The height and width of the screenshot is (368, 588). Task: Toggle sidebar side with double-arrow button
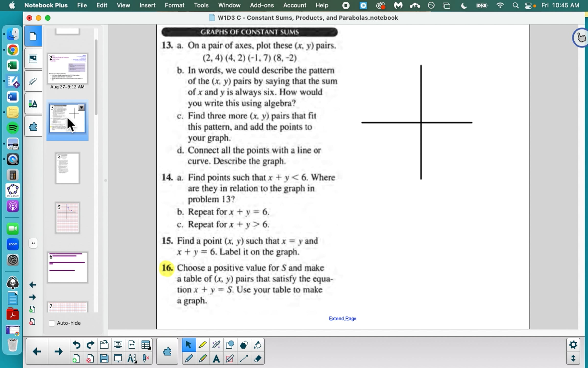33,243
